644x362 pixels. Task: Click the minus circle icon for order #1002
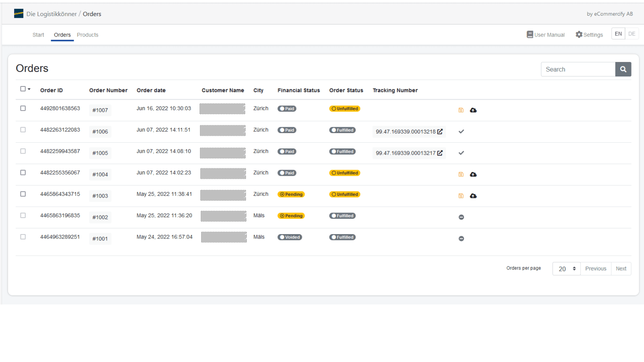[x=461, y=217]
